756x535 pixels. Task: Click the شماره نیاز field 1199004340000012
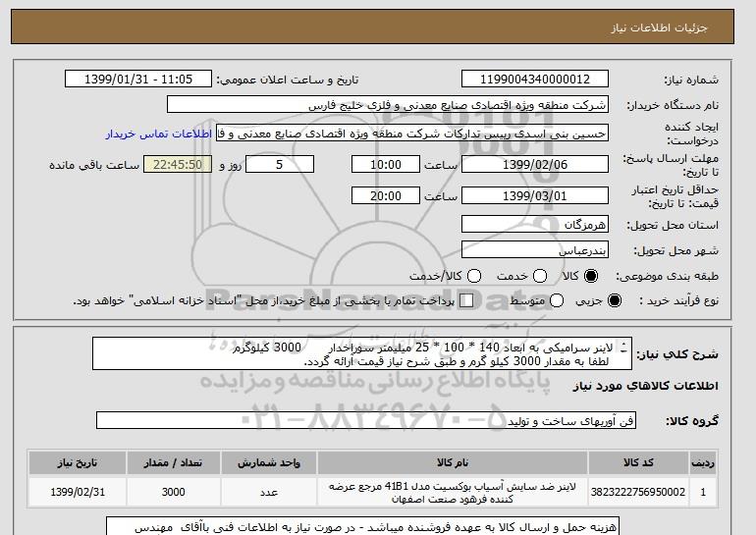(535, 80)
